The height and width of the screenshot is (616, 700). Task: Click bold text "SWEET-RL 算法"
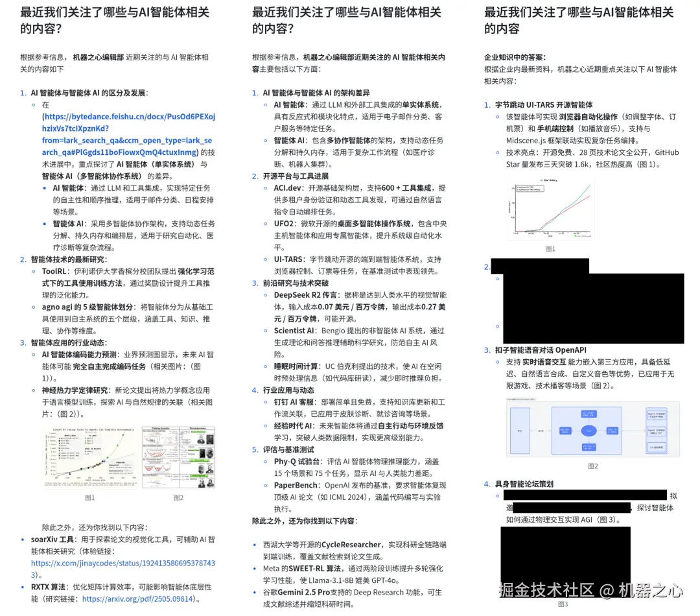pos(314,569)
